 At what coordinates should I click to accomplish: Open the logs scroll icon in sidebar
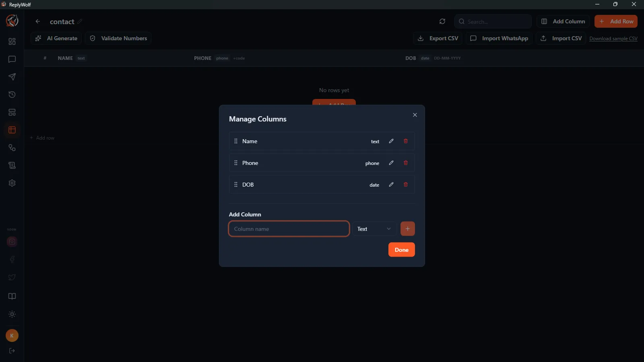pos(12,165)
